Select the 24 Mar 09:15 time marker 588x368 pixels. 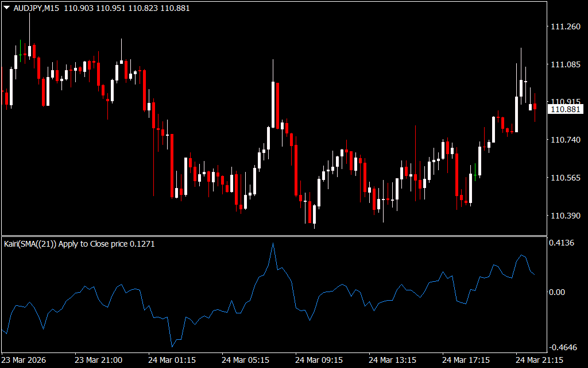coord(319,360)
